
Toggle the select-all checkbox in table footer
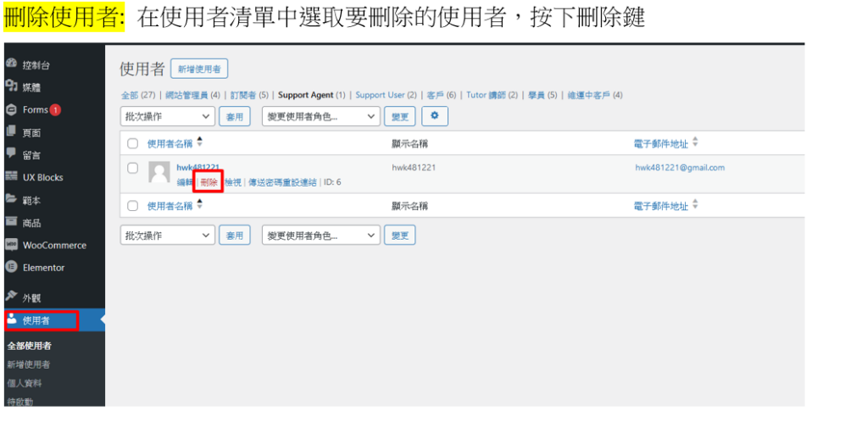pos(132,205)
